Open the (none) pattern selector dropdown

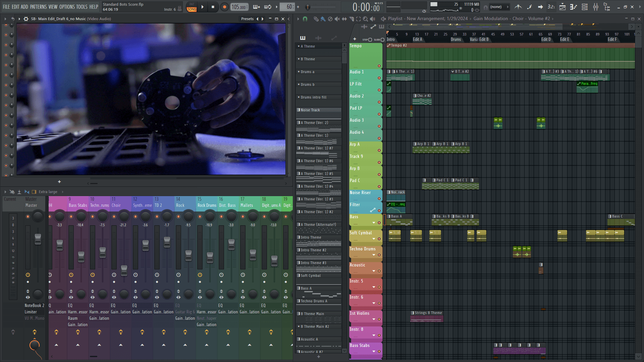498,7
